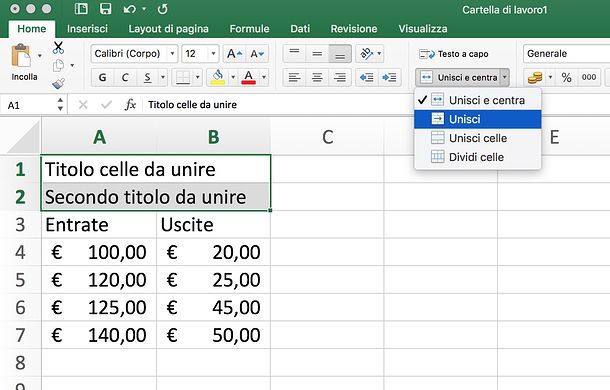Align text right
610x390 pixels.
coord(340,77)
